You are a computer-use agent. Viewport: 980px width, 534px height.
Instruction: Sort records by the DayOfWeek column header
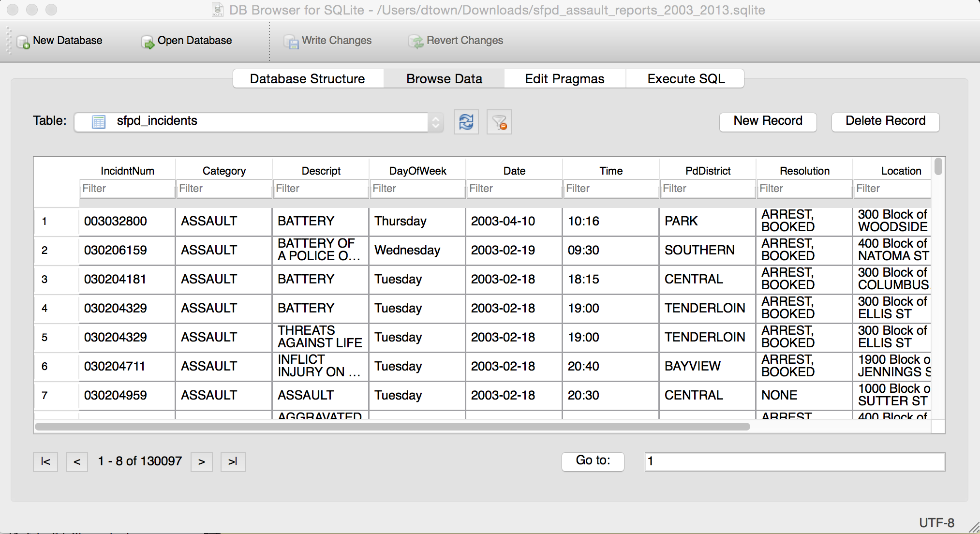[x=416, y=170]
